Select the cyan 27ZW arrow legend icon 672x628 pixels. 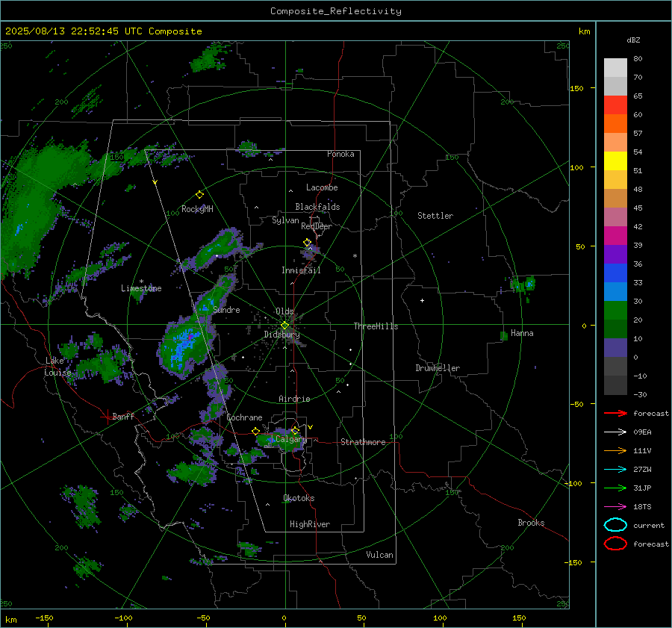[615, 470]
